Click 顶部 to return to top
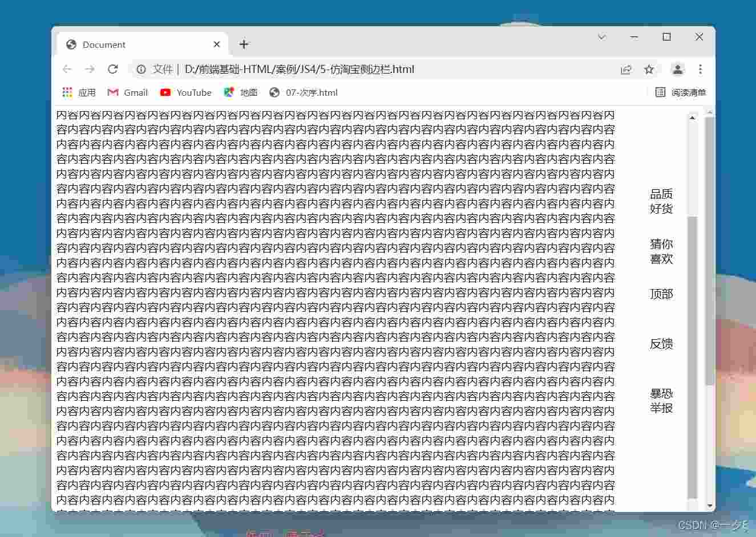 coord(661,294)
